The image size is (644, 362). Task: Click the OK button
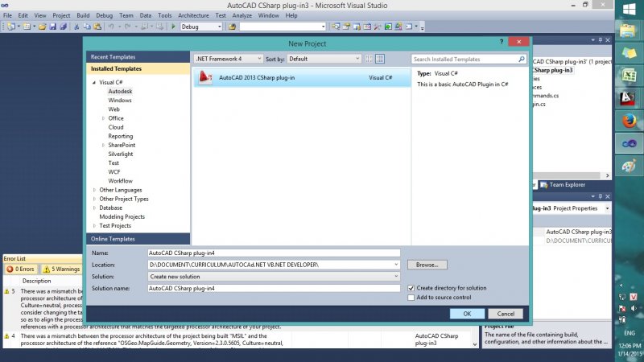(x=467, y=314)
